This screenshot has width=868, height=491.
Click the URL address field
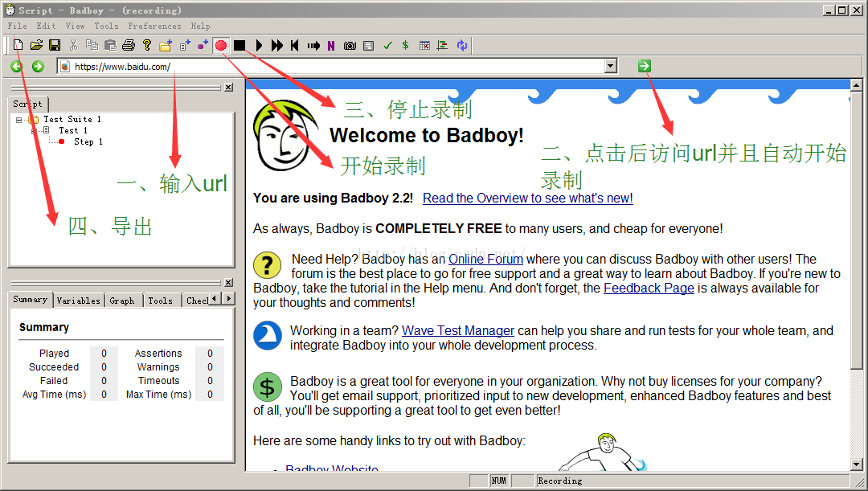(330, 67)
